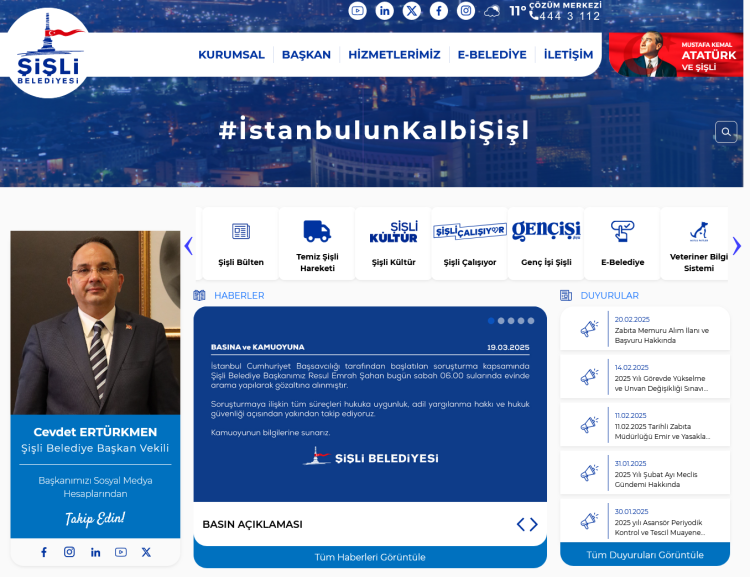Click Tüm Haberleri Görüntüle button
Image resolution: width=750 pixels, height=577 pixels.
click(x=370, y=557)
